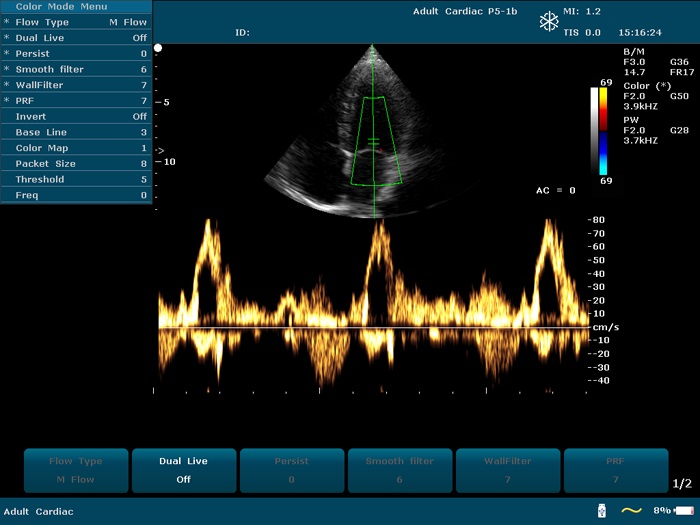Viewport: 700px width, 525px height.
Task: Click the 80 velocity scale tick
Action: point(598,220)
